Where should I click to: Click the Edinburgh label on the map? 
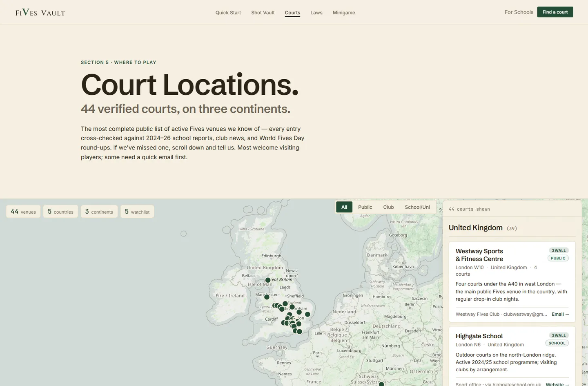pyautogui.click(x=271, y=256)
